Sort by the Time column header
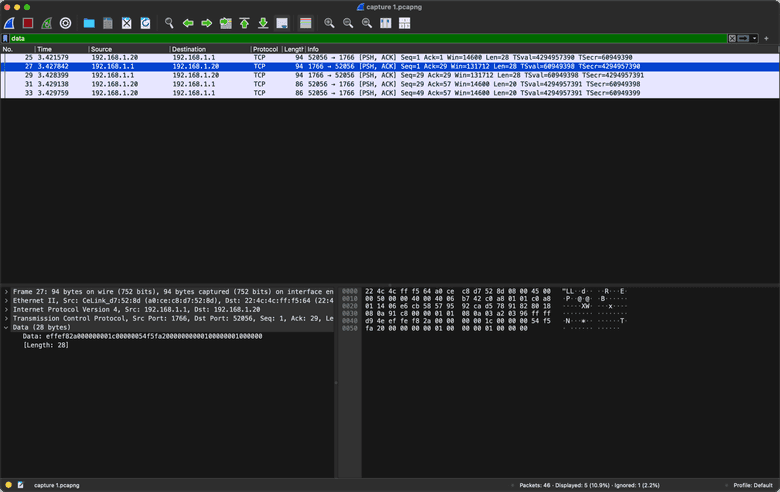780x492 pixels. [62, 49]
